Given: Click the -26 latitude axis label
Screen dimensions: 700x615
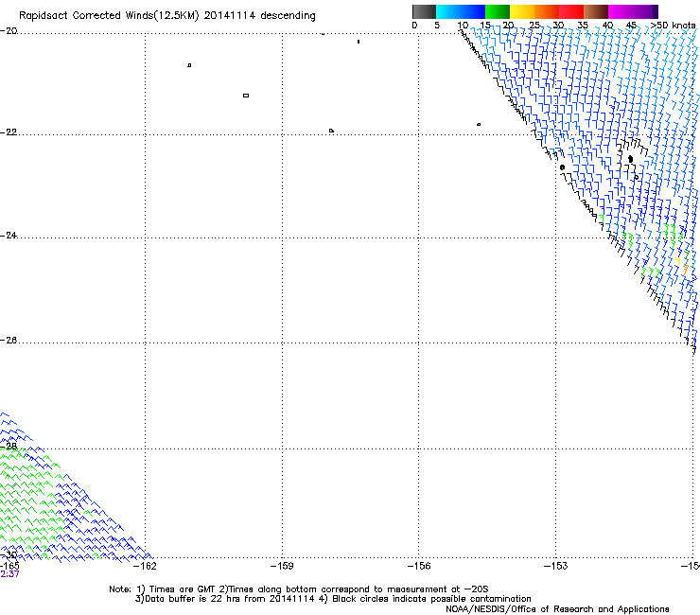Looking at the screenshot, I should click(x=9, y=341).
